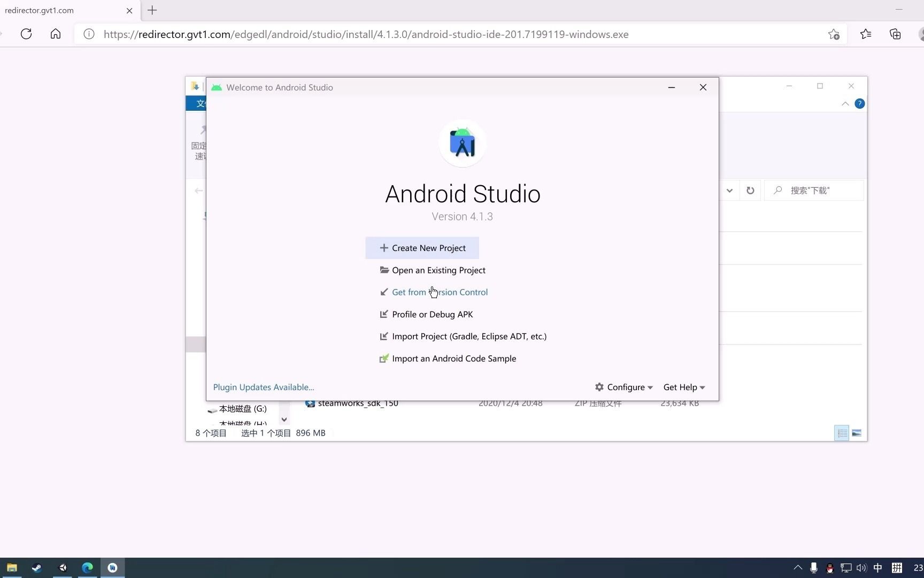The image size is (924, 578).
Task: Close the redirector.gvt1.com tab
Action: click(x=129, y=11)
